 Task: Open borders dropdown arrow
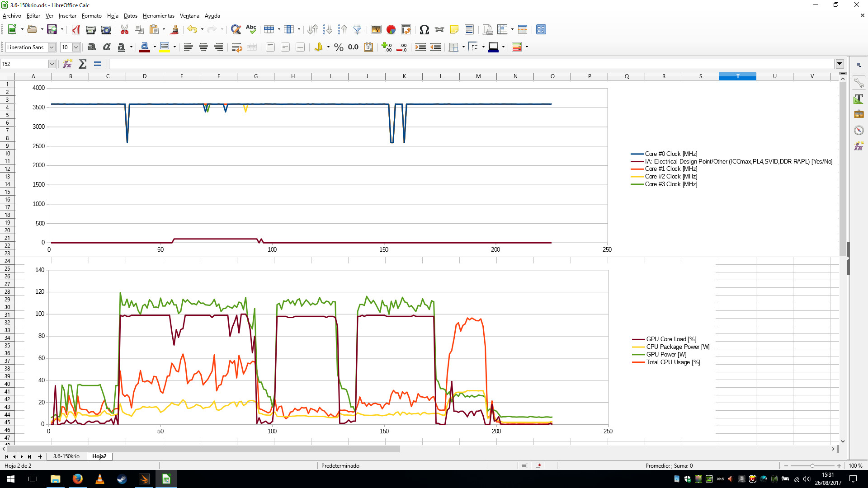pyautogui.click(x=463, y=47)
